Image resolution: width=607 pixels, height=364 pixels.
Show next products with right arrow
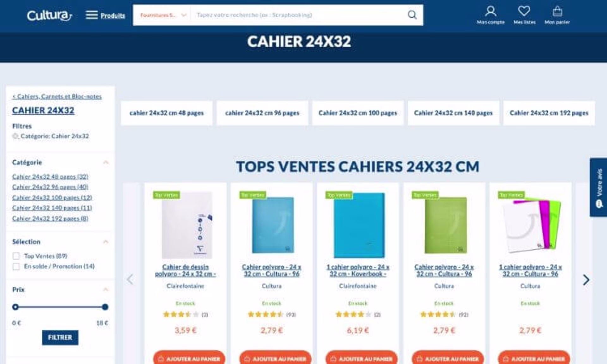pyautogui.click(x=586, y=280)
